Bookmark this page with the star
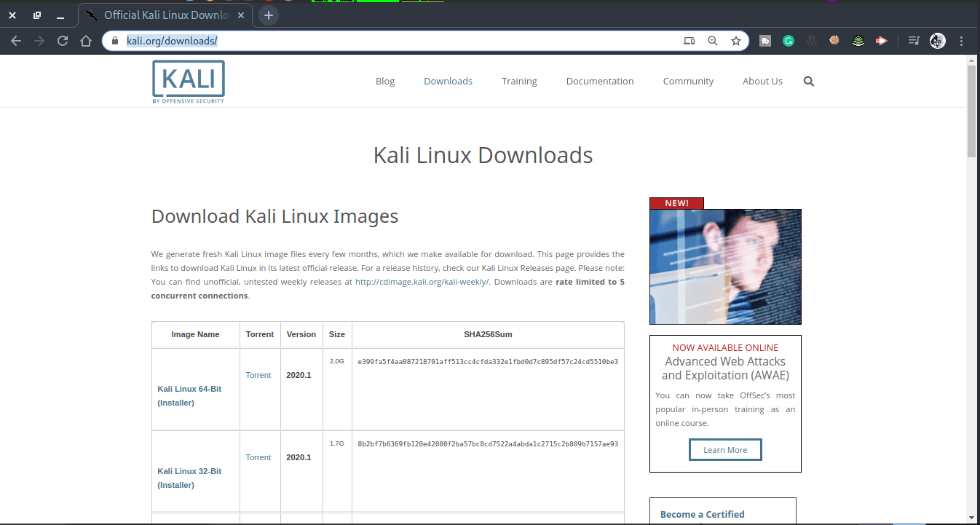The height and width of the screenshot is (525, 980). pyautogui.click(x=736, y=41)
